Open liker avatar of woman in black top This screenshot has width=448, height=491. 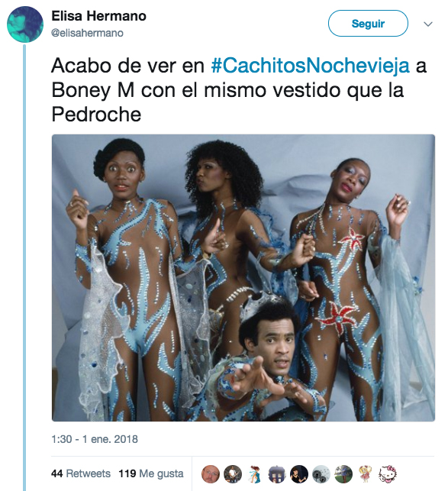click(299, 473)
